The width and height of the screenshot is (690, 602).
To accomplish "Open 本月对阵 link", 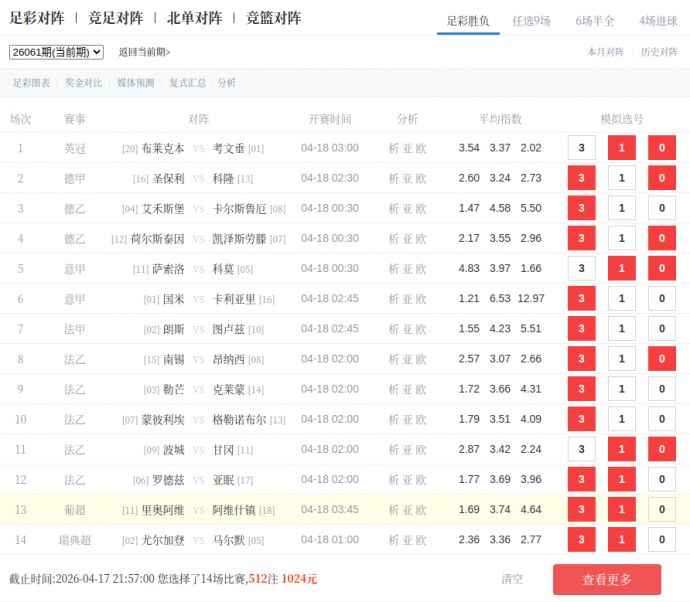I will pos(605,52).
